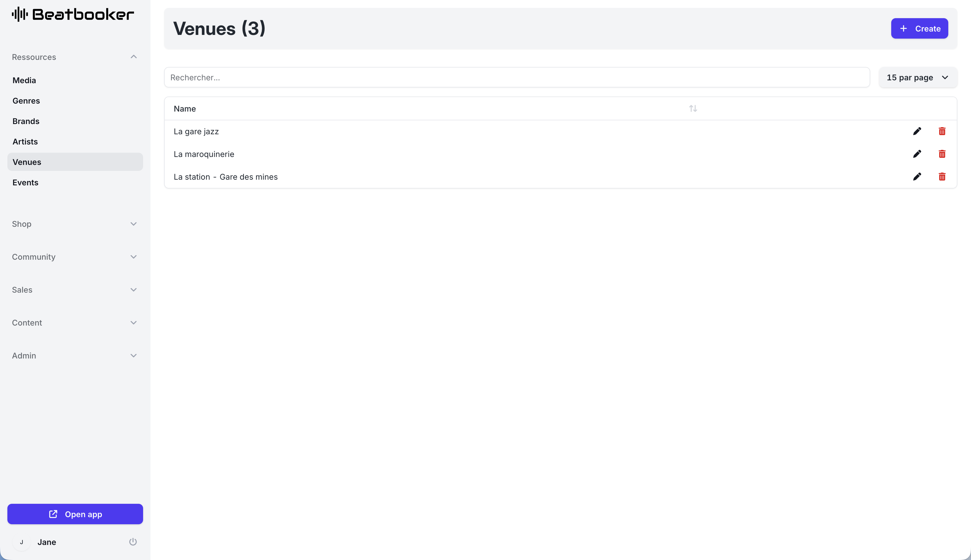The height and width of the screenshot is (560, 971).
Task: Collapse the Ressources section
Action: tap(133, 57)
